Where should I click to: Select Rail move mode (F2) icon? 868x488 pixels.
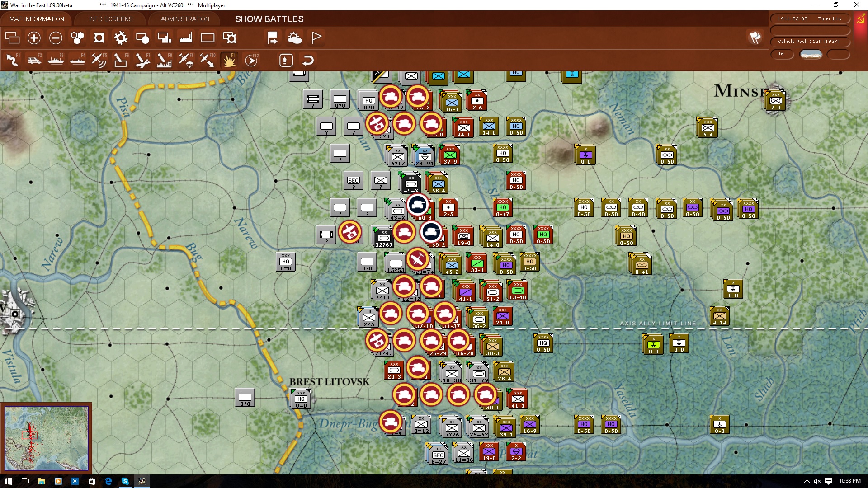tap(34, 60)
